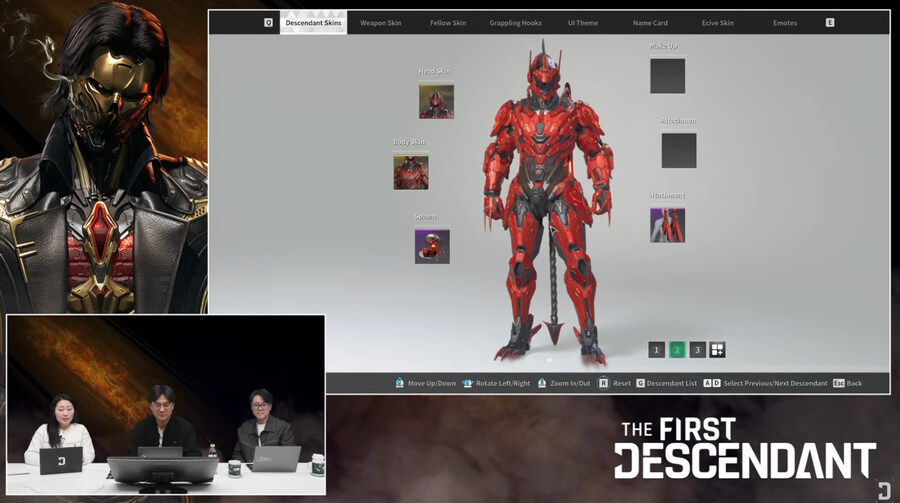Select the E next-category key icon
Viewport: 900px width, 503px height.
(x=830, y=23)
